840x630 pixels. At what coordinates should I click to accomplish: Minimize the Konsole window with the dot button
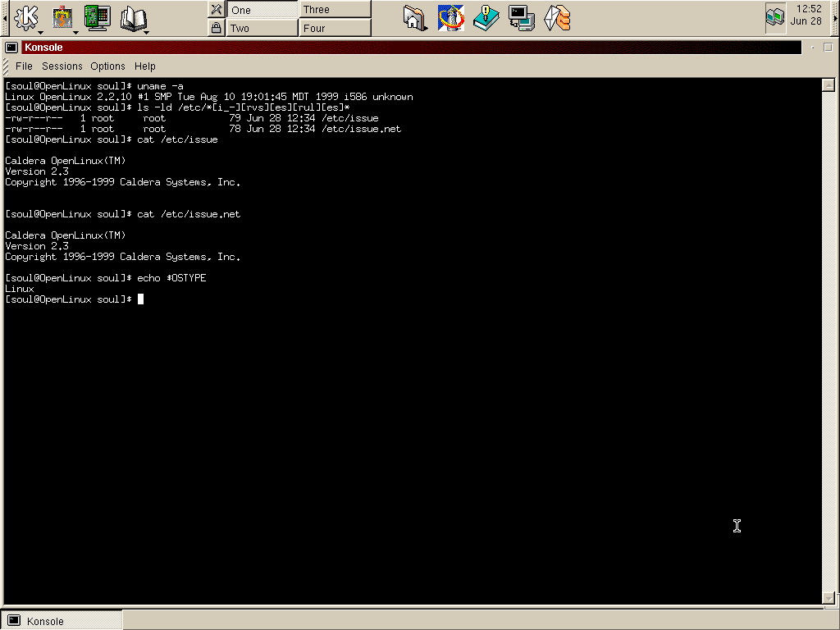(813, 48)
